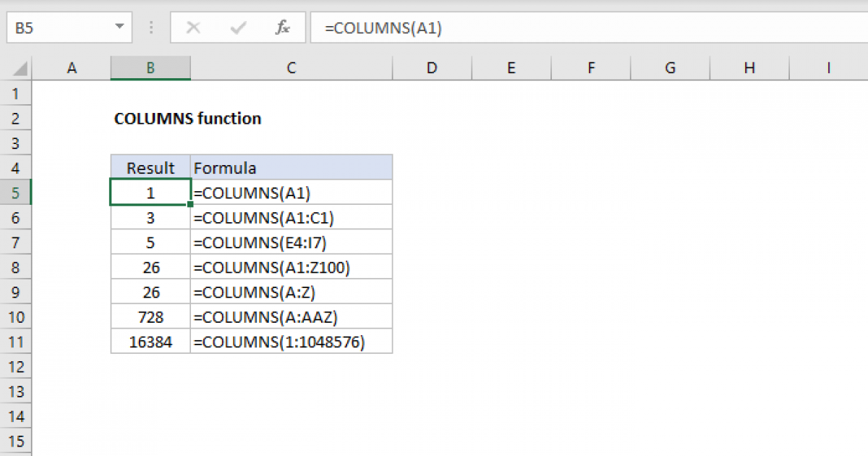Click the COLUMNS function title cell
The image size is (868, 456).
(x=188, y=119)
